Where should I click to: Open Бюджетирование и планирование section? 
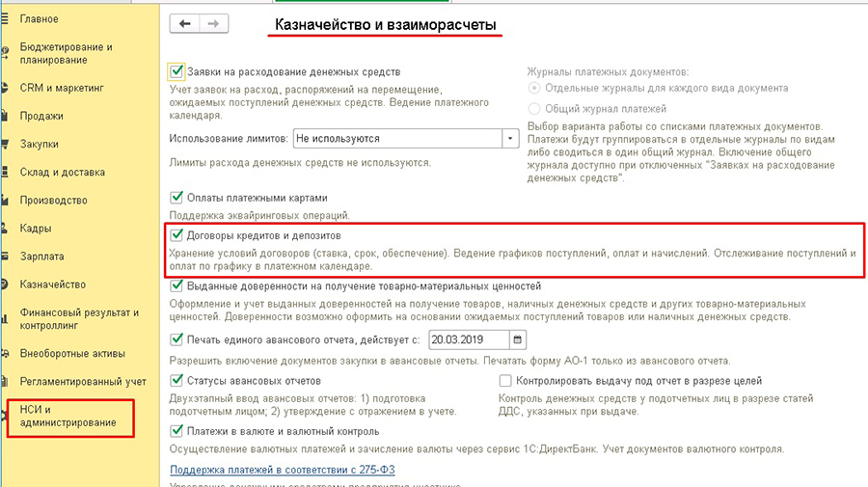tap(66, 54)
